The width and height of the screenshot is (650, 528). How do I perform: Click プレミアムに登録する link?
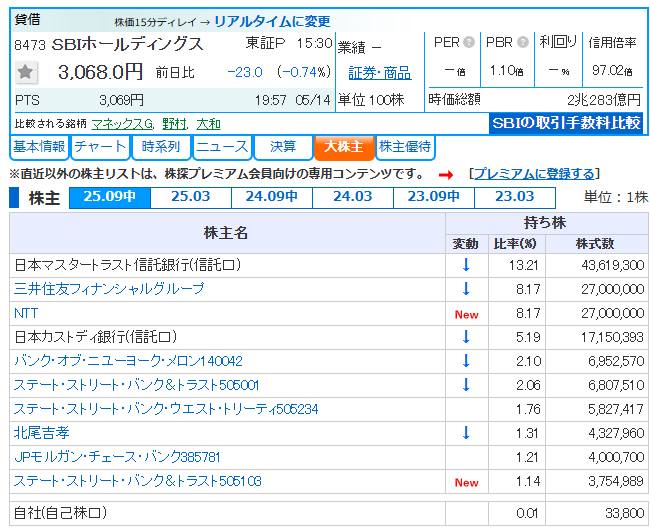click(534, 174)
